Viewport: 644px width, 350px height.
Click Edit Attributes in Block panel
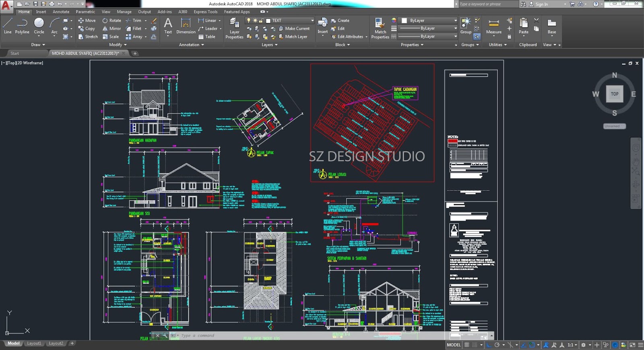347,37
